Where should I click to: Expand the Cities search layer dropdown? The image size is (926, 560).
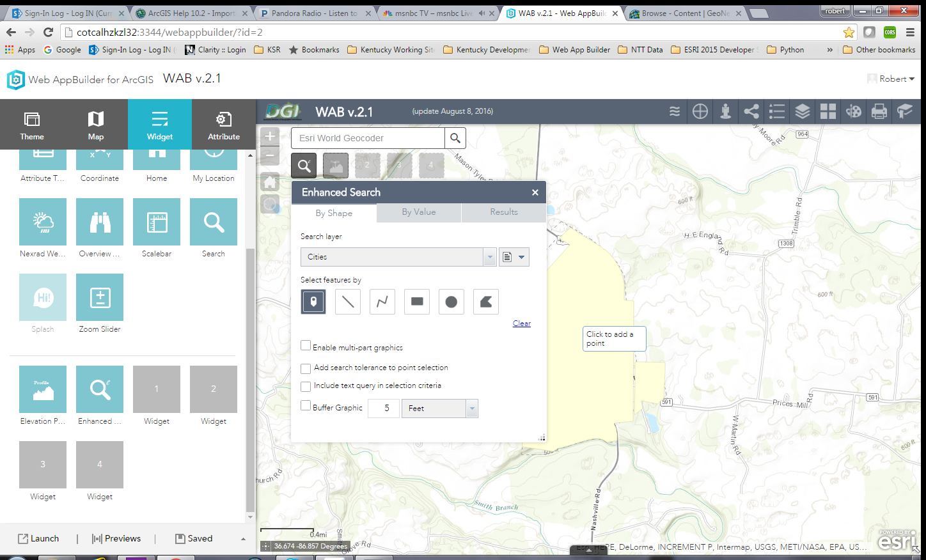pyautogui.click(x=490, y=257)
